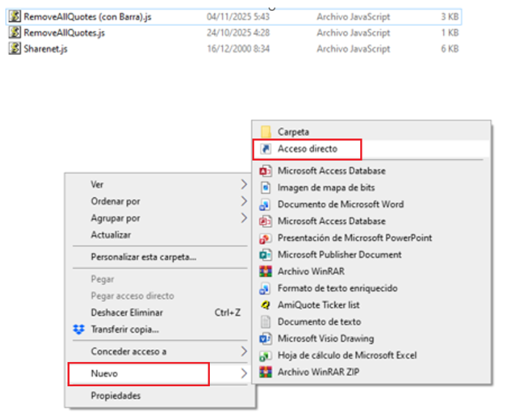
Task: Click the Dropbox icon beside Transferir copia
Action: pyautogui.click(x=79, y=330)
